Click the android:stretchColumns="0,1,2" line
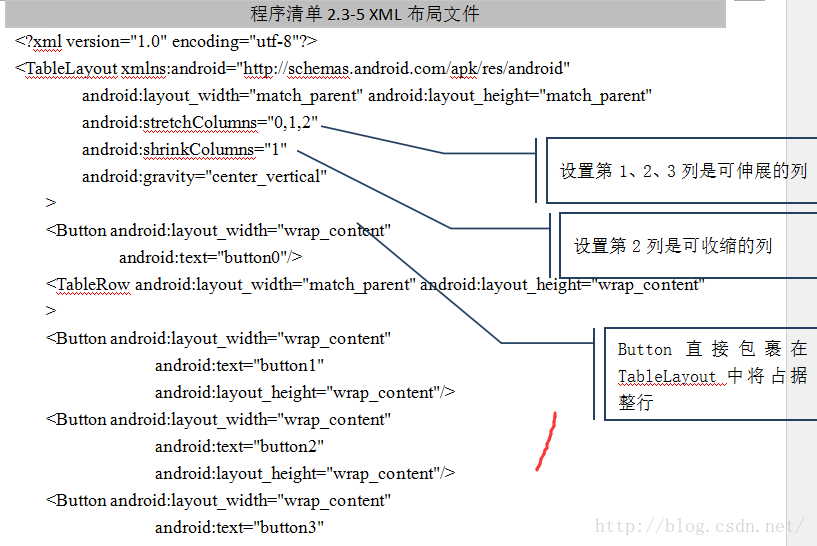Image resolution: width=817 pixels, height=546 pixels. (200, 123)
